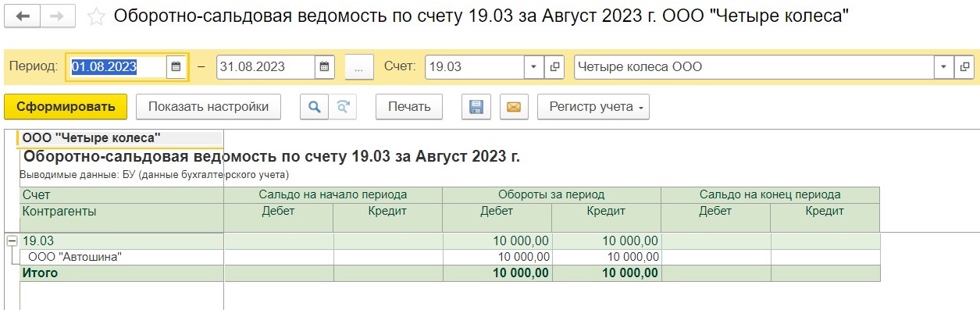Open calendar for start date 01.08.2023
Viewport: 980px width, 310px height.
(x=176, y=67)
